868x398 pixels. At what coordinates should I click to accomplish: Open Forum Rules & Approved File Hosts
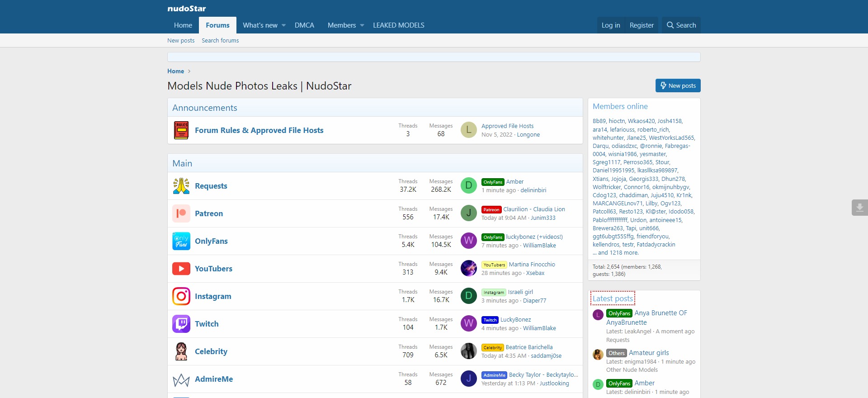[259, 130]
